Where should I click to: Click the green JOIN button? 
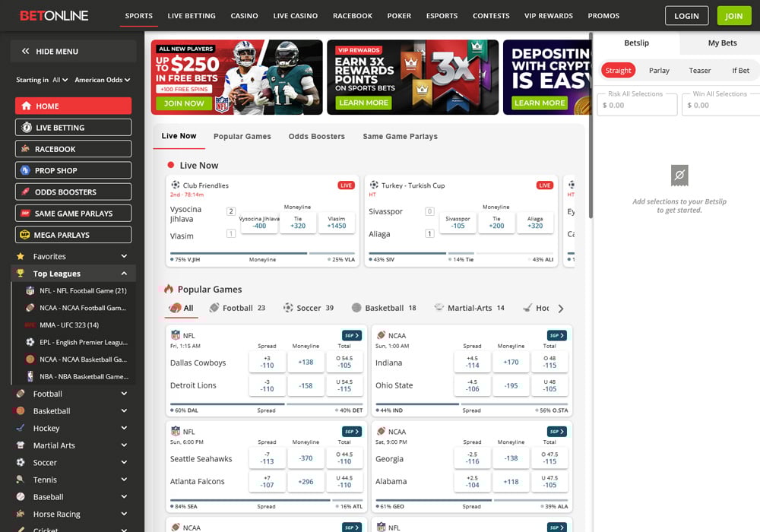point(733,15)
